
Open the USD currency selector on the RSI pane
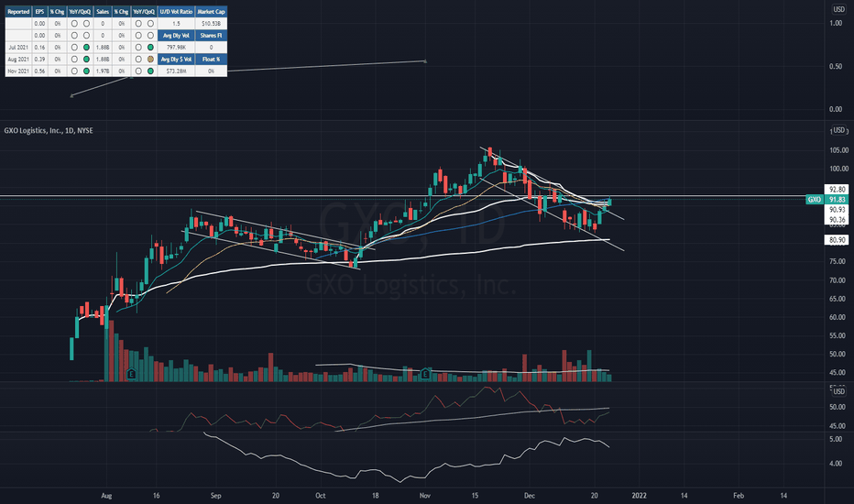click(x=838, y=391)
